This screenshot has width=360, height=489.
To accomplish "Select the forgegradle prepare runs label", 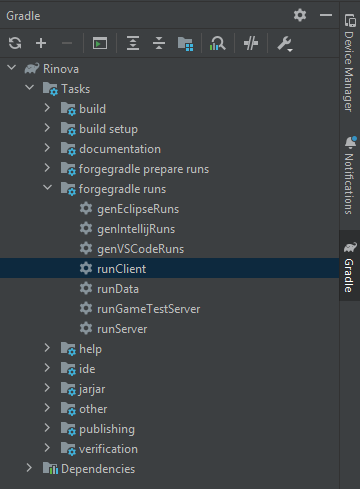I will point(144,169).
